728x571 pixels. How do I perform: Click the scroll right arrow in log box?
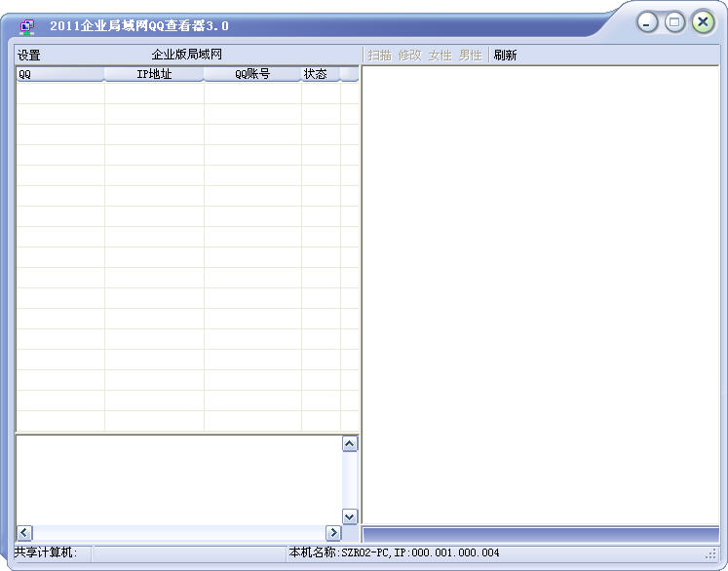(333, 533)
